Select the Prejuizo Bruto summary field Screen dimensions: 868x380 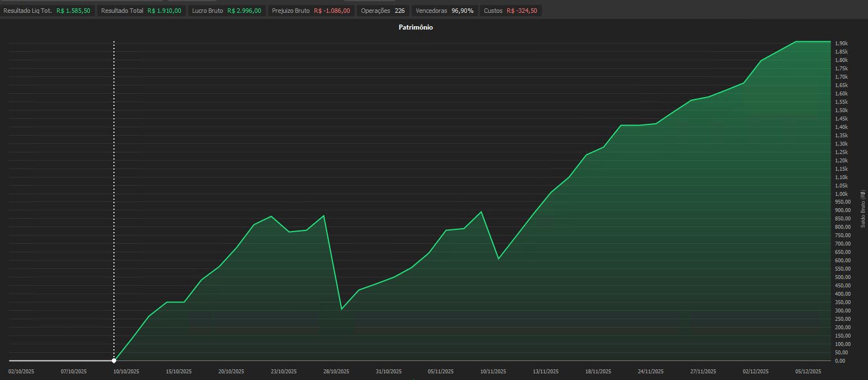(311, 11)
